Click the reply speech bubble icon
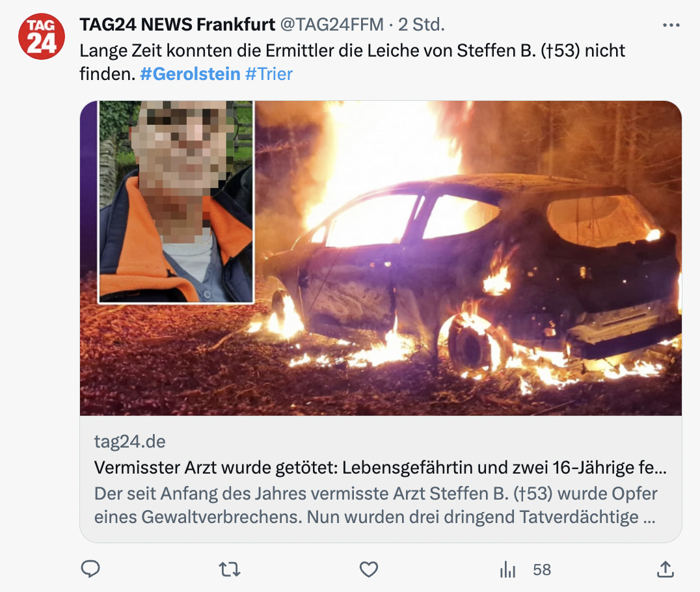 pyautogui.click(x=90, y=569)
